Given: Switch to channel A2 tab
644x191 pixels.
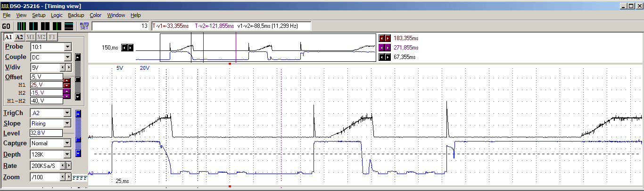Looking at the screenshot, I should 19,37.
